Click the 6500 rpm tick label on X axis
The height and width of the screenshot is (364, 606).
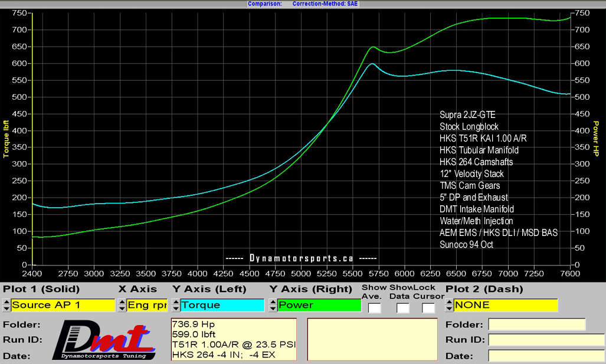[x=456, y=274]
